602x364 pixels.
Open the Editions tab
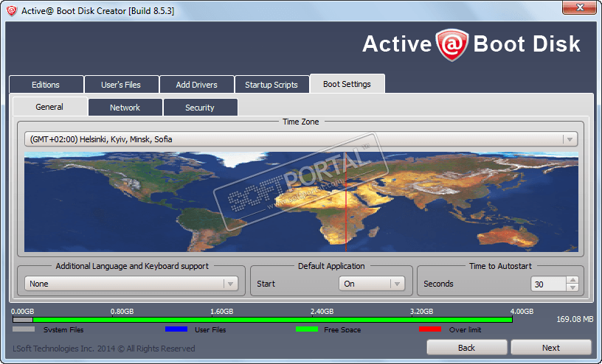coord(46,85)
